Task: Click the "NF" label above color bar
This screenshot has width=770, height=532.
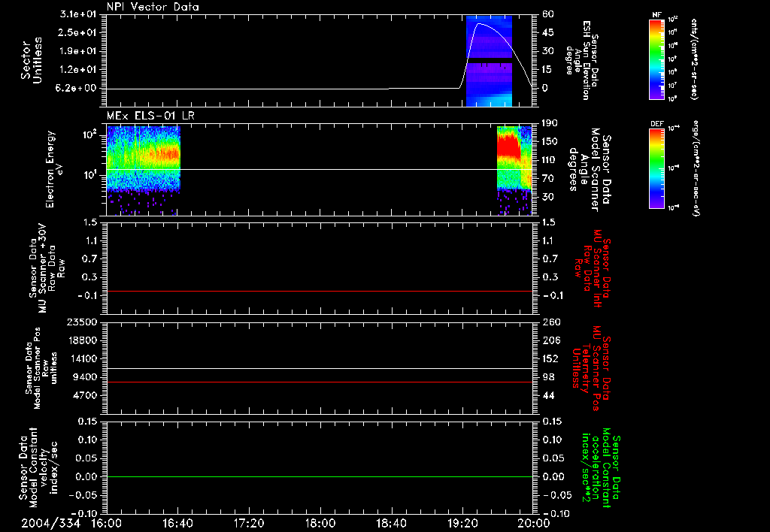Action: point(656,15)
